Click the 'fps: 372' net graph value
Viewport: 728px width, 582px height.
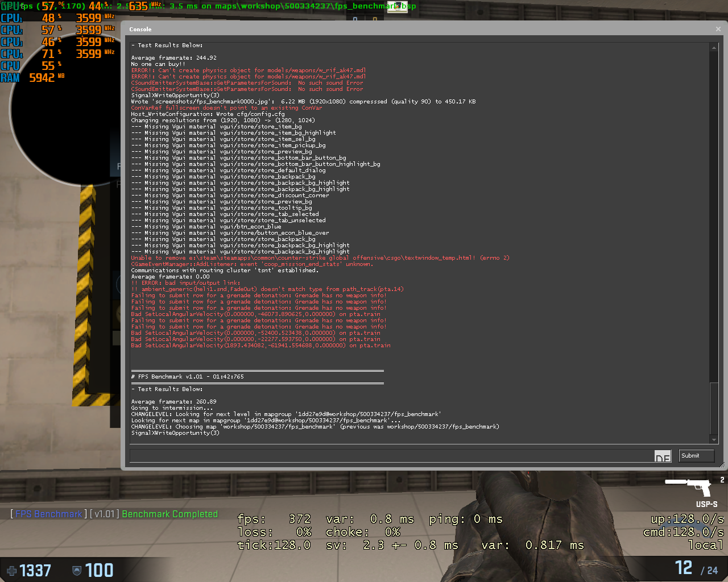(x=274, y=519)
